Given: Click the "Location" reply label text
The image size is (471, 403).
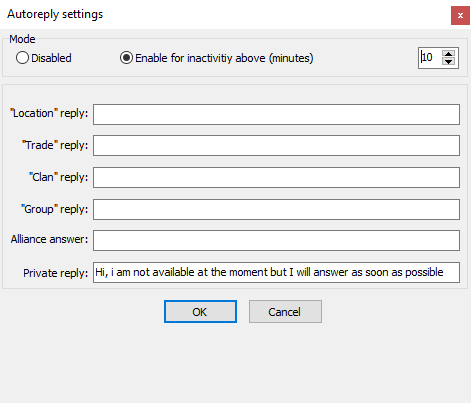Looking at the screenshot, I should (x=49, y=113).
